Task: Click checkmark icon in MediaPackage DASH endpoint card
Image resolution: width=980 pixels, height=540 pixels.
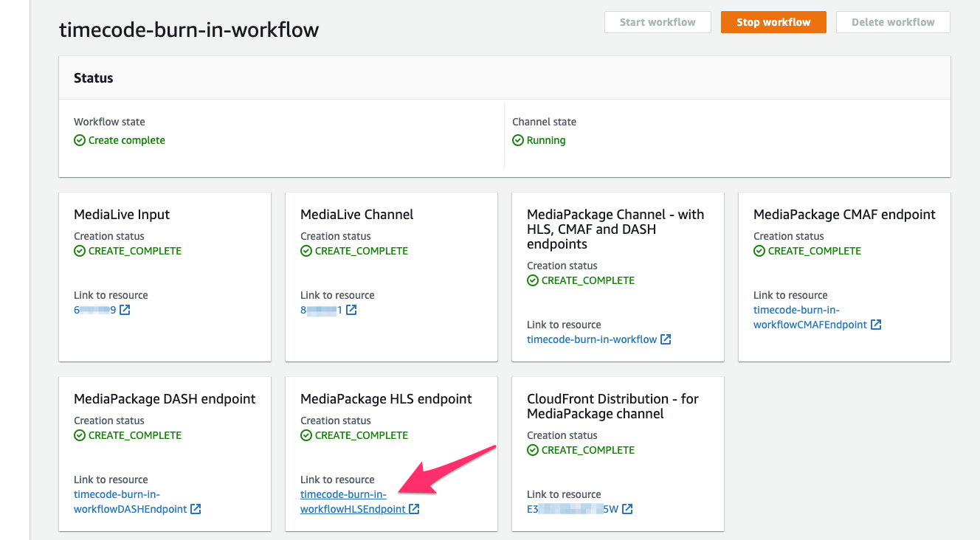Action: coord(80,435)
